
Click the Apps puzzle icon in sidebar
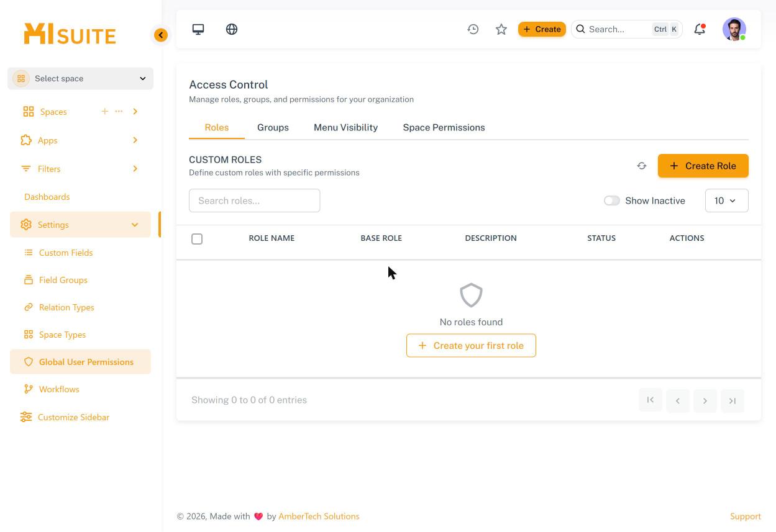click(x=26, y=140)
